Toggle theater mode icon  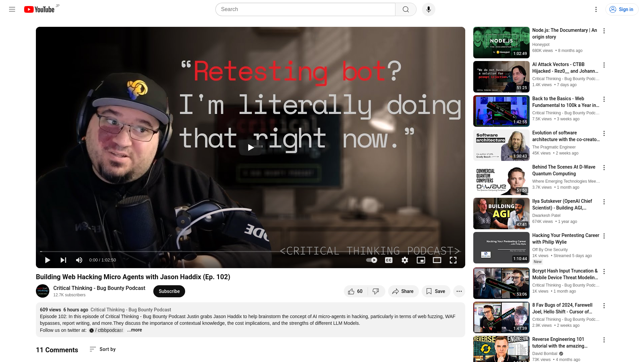point(437,260)
